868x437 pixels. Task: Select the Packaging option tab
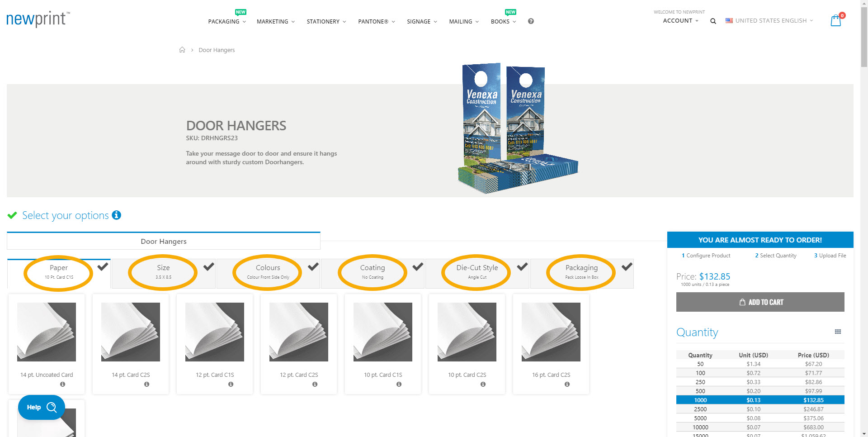click(582, 273)
